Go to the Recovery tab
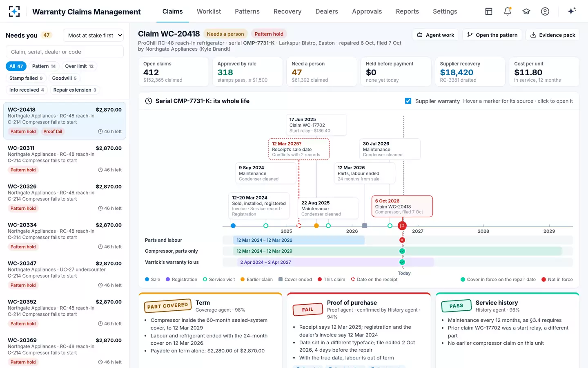This screenshot has width=588, height=368. (x=287, y=11)
